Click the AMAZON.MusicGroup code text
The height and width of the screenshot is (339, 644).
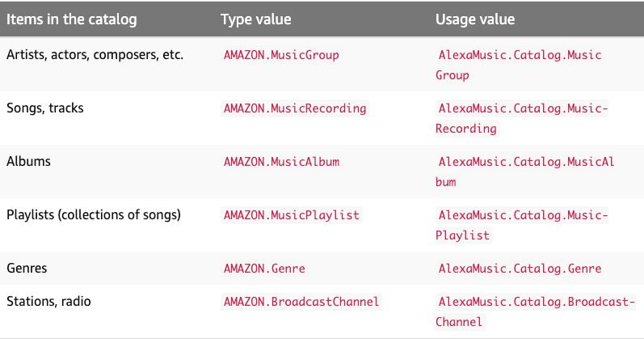tap(281, 56)
